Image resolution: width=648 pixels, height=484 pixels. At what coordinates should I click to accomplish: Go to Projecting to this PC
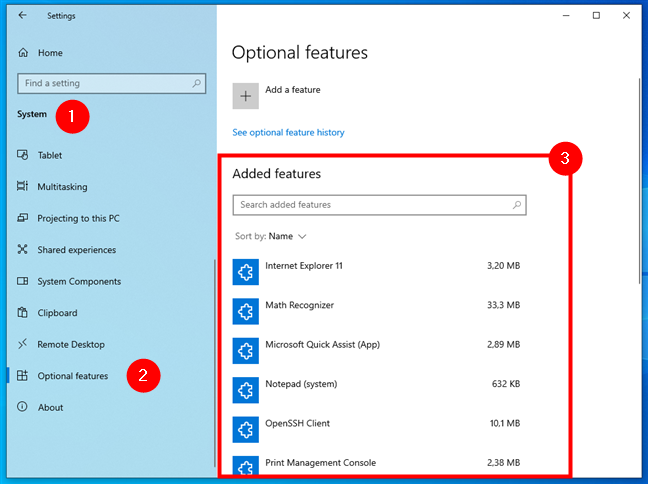tap(78, 218)
